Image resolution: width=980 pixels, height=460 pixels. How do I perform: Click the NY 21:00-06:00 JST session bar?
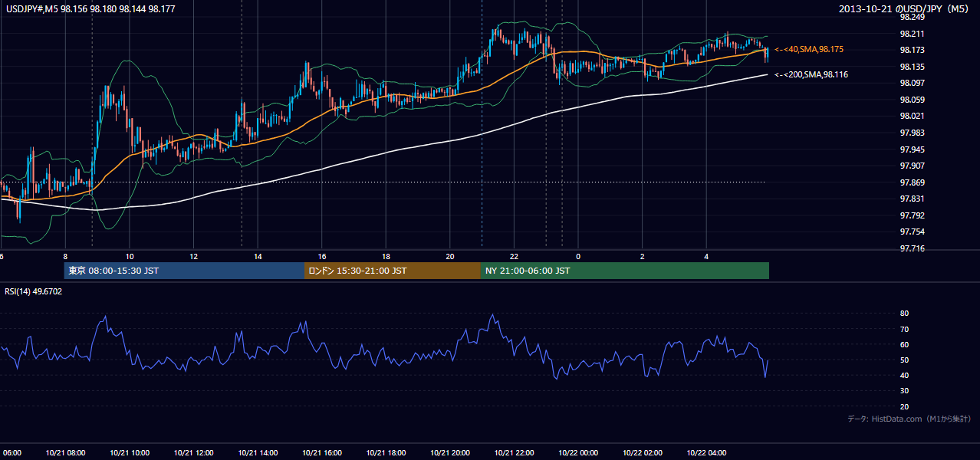pos(625,271)
